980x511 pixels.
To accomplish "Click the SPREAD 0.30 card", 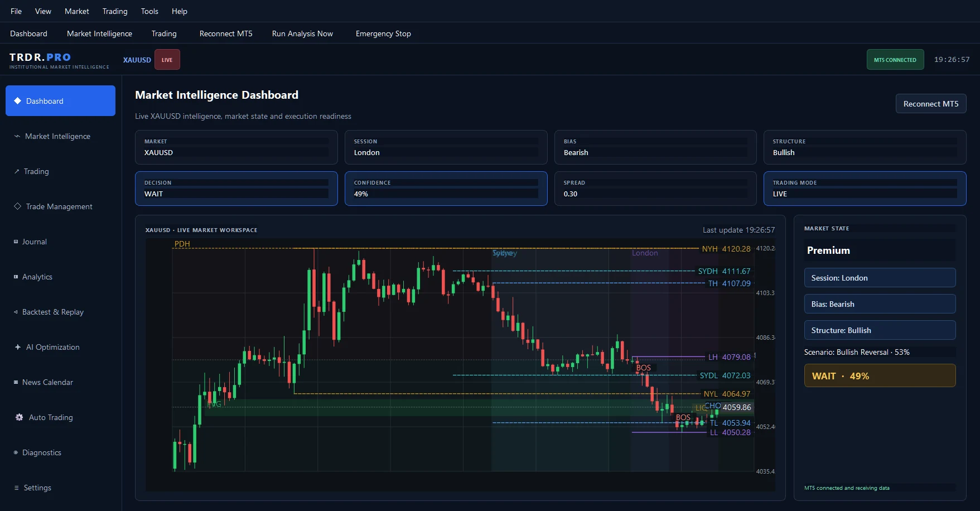I will click(x=655, y=189).
